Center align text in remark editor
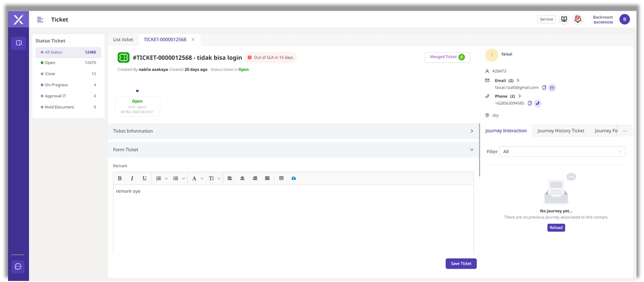644x282 pixels. [242, 178]
